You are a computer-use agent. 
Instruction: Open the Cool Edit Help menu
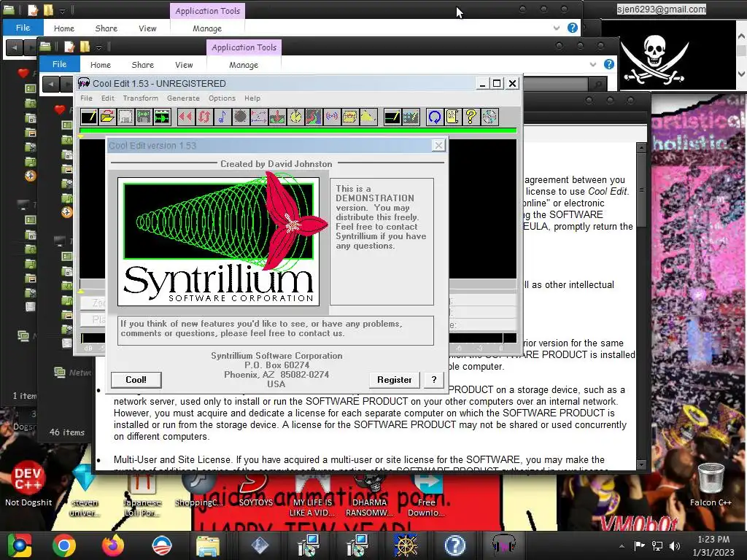252,98
